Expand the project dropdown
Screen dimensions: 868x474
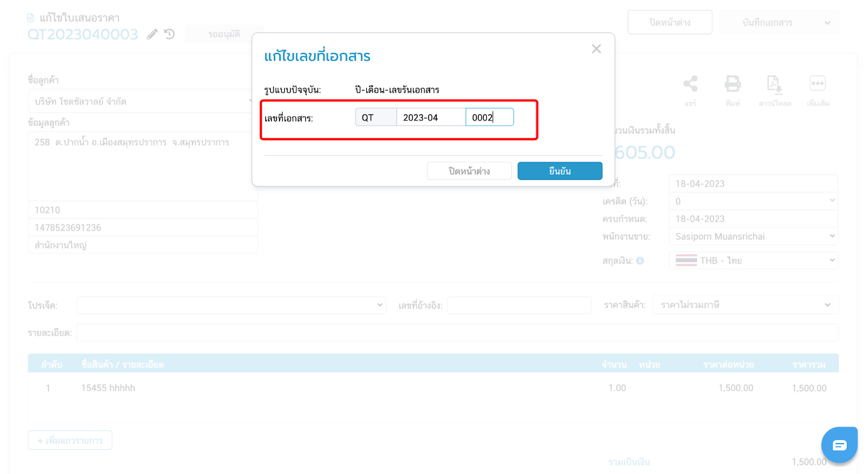click(x=231, y=305)
